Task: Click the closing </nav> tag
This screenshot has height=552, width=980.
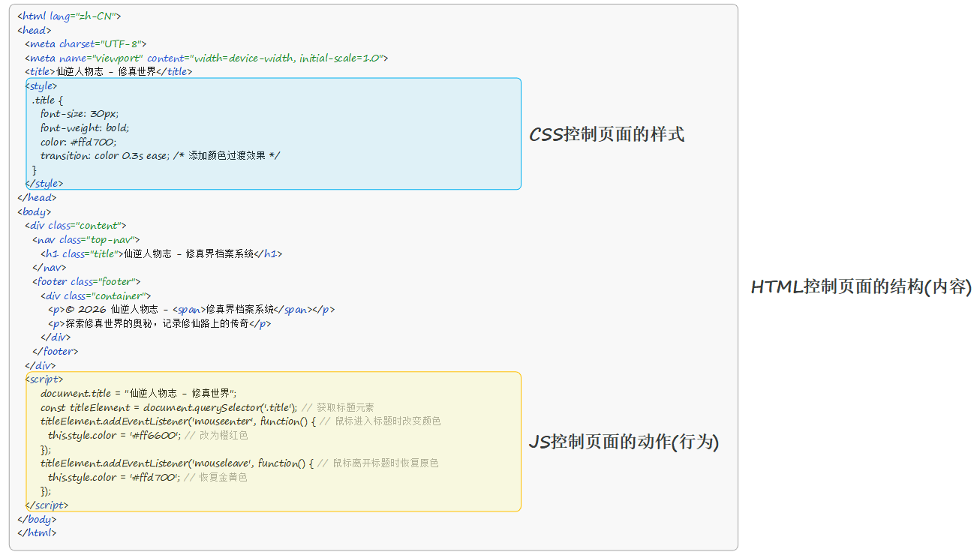Action: click(x=50, y=268)
